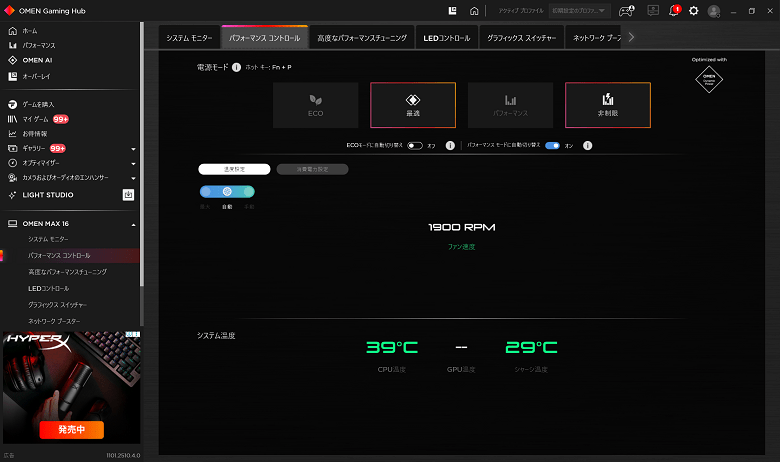Open システム モニター under OMEN MAX 16

click(48, 239)
